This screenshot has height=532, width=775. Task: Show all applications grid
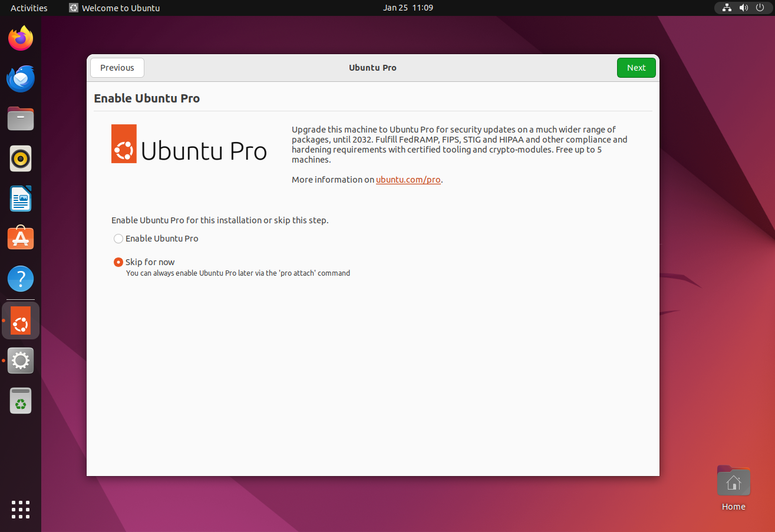(x=21, y=510)
